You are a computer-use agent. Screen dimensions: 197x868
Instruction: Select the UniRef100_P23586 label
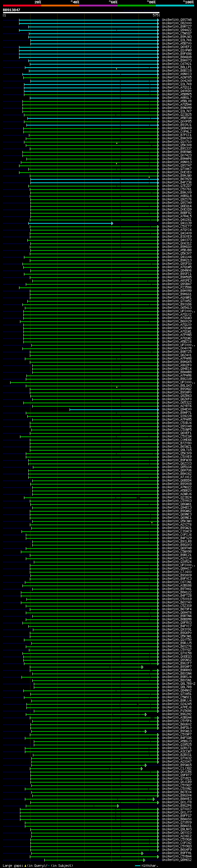coord(176,287)
